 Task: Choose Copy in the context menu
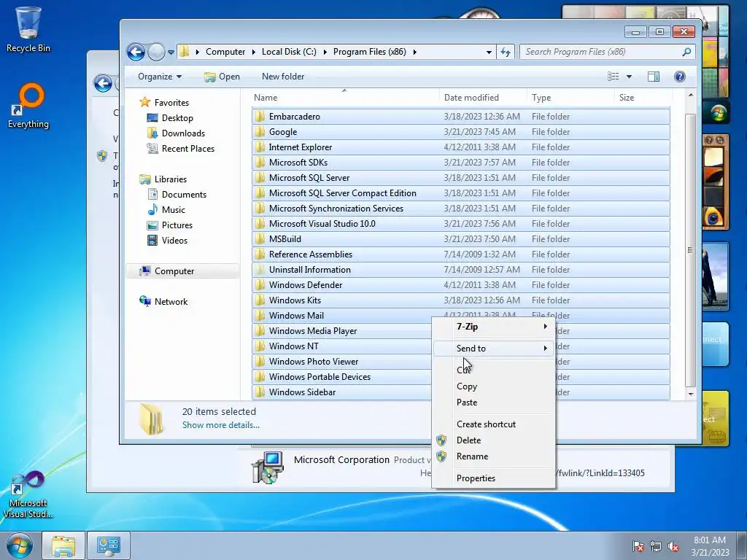click(x=494, y=386)
